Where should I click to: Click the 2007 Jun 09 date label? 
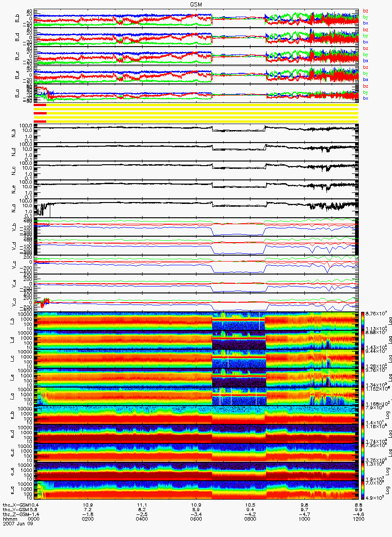pos(18,523)
